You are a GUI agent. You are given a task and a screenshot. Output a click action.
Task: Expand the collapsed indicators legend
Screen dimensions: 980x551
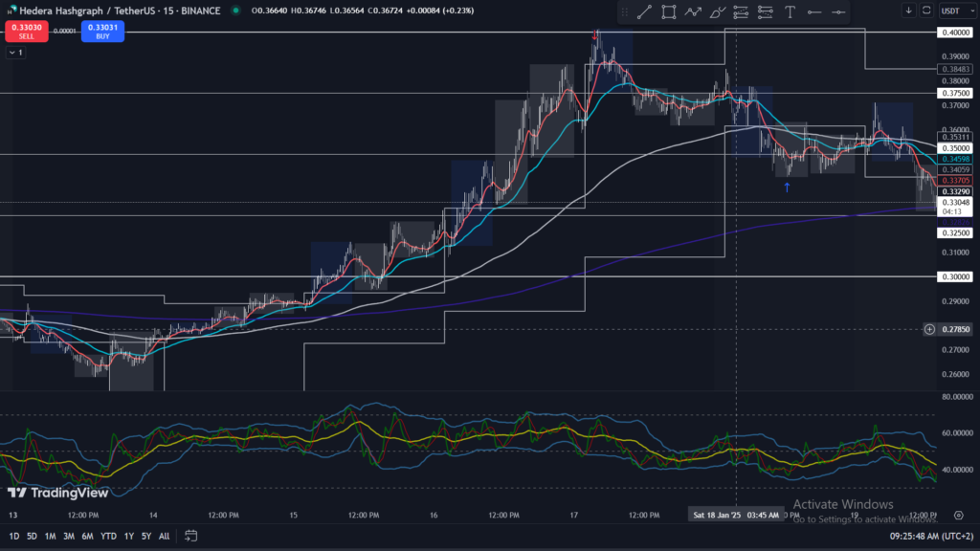tap(14, 53)
